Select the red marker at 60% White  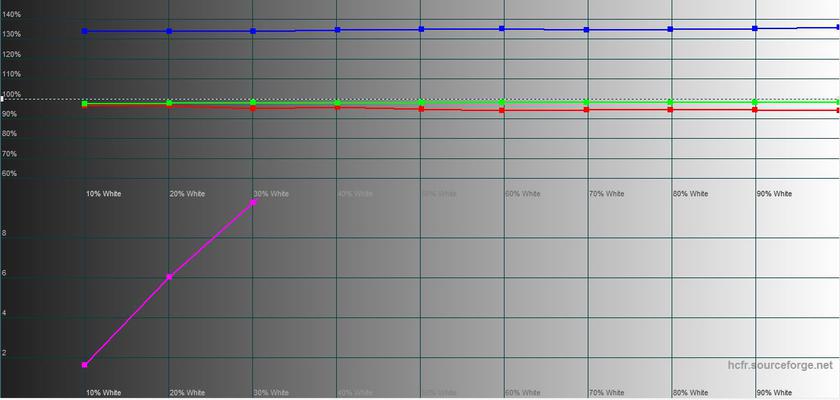click(502, 110)
